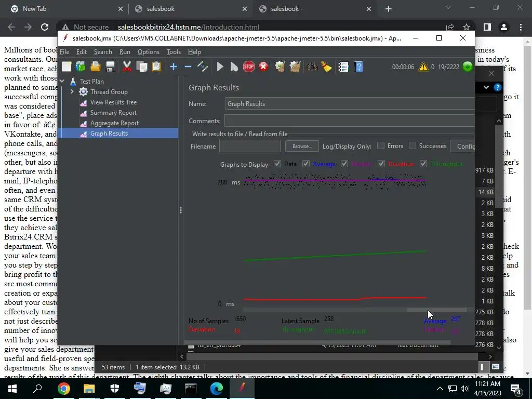Screen dimensions: 532x399
Task: Select View Results Tree in the tree
Action: [113, 102]
